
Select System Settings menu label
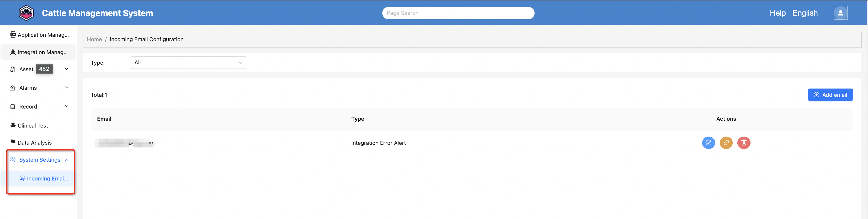pos(40,160)
